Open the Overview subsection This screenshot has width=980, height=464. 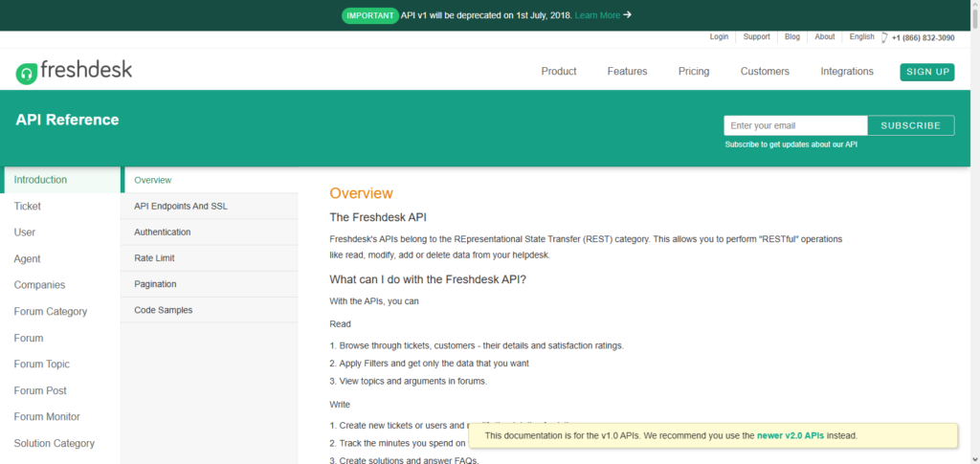[x=210, y=180]
